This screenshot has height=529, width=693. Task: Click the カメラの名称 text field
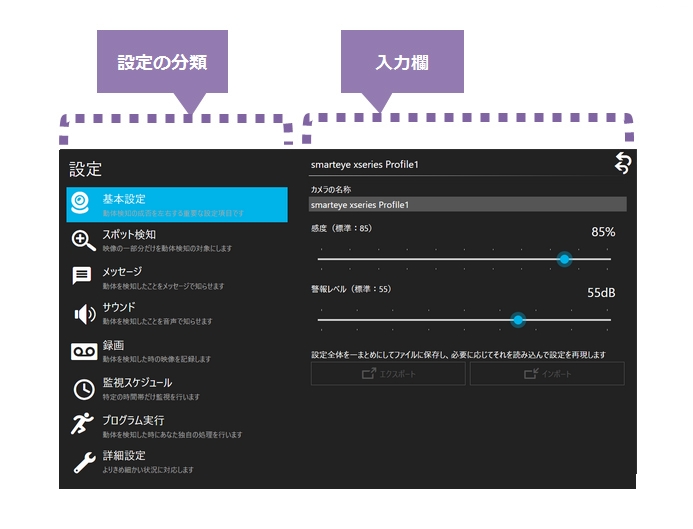point(467,205)
